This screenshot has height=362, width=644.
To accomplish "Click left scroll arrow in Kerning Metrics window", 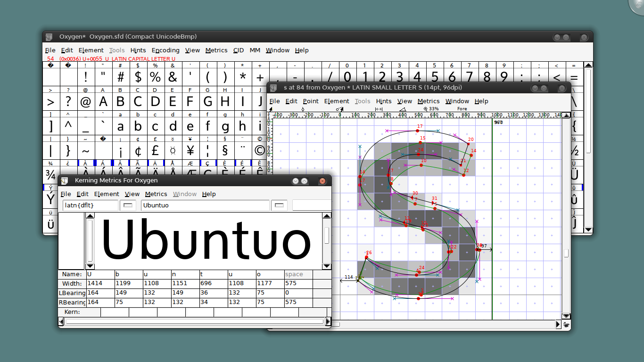I will 61,321.
